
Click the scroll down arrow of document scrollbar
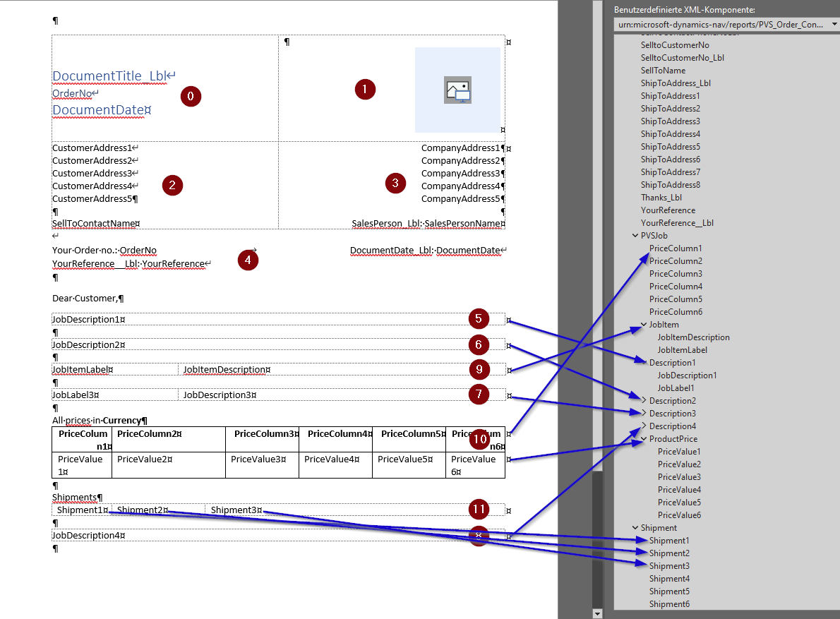[598, 613]
